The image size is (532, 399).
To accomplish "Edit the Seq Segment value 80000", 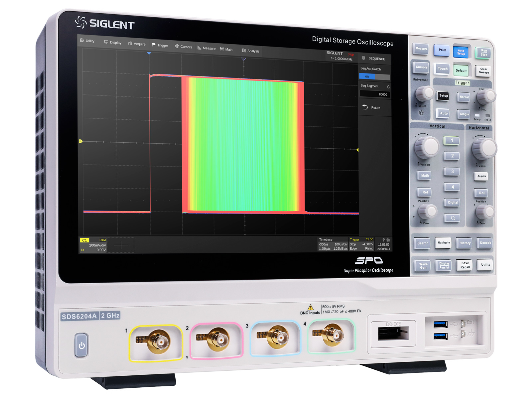I will pyautogui.click(x=374, y=94).
